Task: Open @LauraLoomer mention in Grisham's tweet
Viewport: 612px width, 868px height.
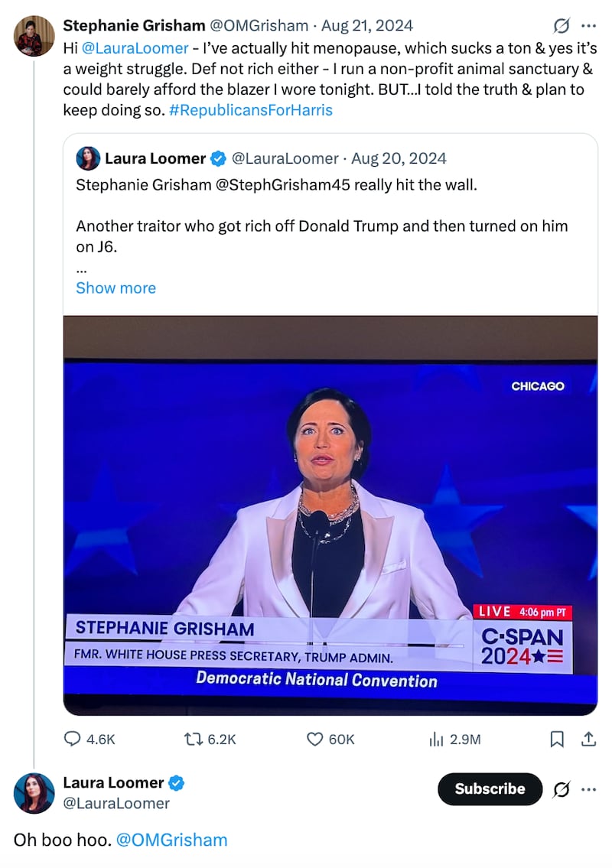Action: pyautogui.click(x=135, y=47)
